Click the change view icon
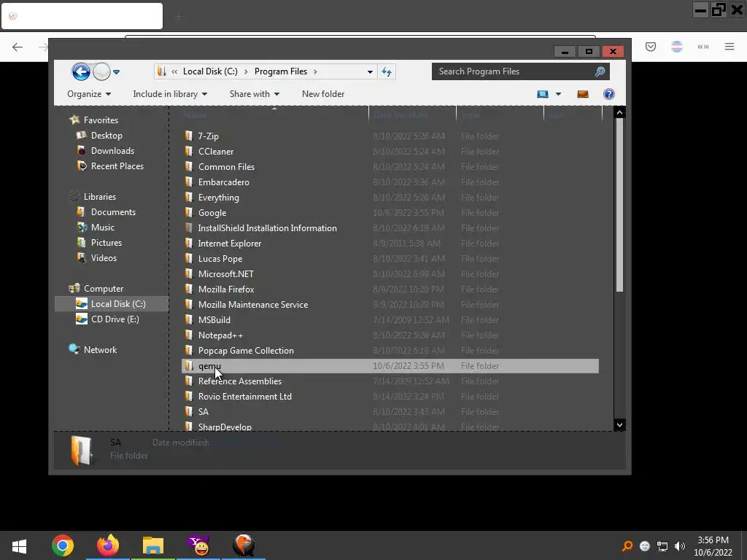The image size is (747, 560). [x=543, y=94]
